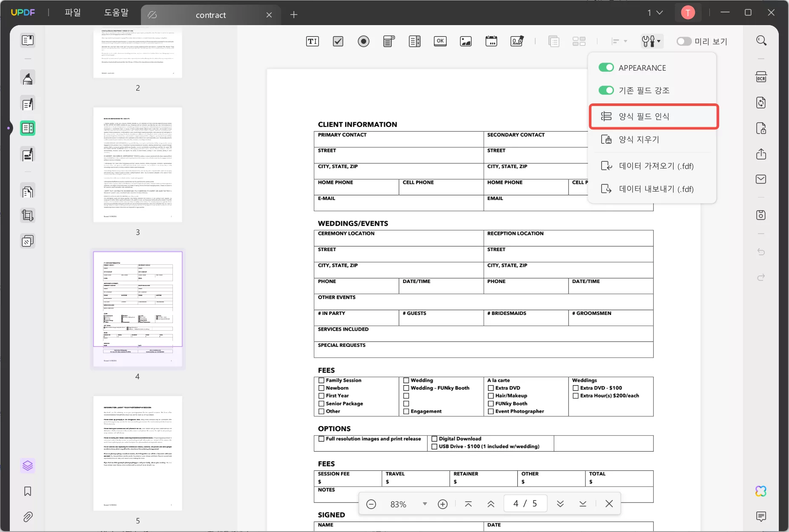The width and height of the screenshot is (789, 532).
Task: Select the Date Field tool
Action: [x=491, y=41]
